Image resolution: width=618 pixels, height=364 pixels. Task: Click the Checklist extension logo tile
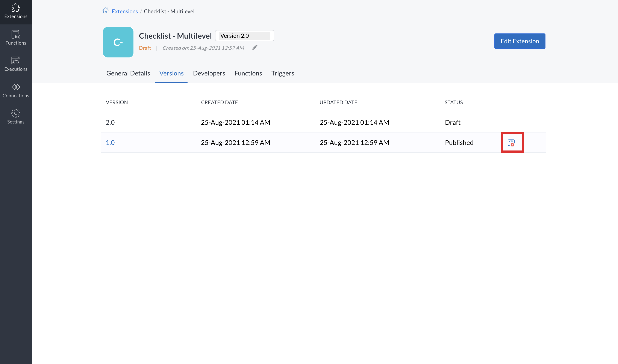pos(118,42)
